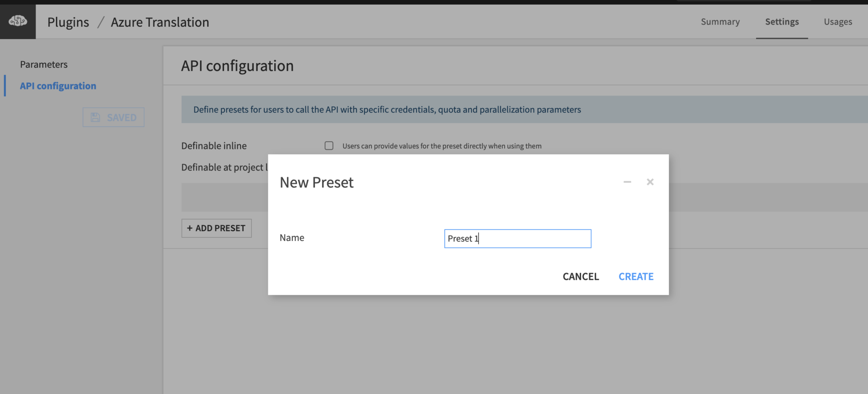Click the CANCEL button
The width and height of the screenshot is (868, 394).
580,276
